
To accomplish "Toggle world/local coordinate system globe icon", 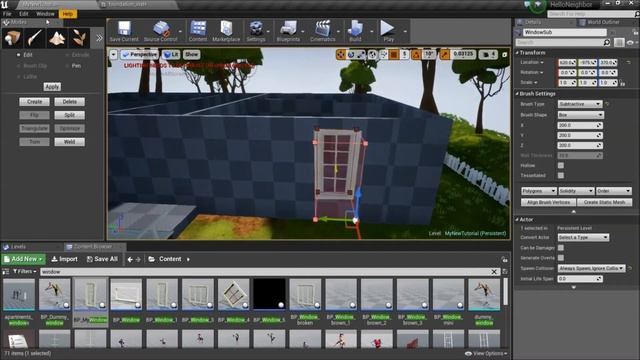I will click(x=372, y=54).
